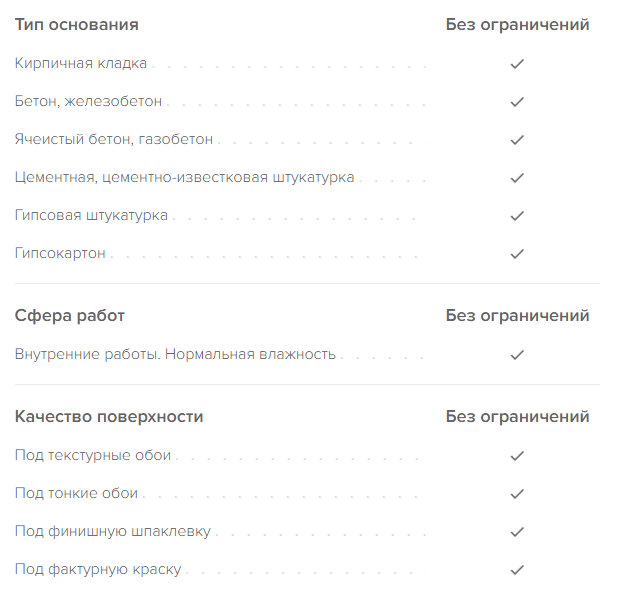The width and height of the screenshot is (626, 589).
Task: Click the Под тонкие обои label
Action: 76,494
